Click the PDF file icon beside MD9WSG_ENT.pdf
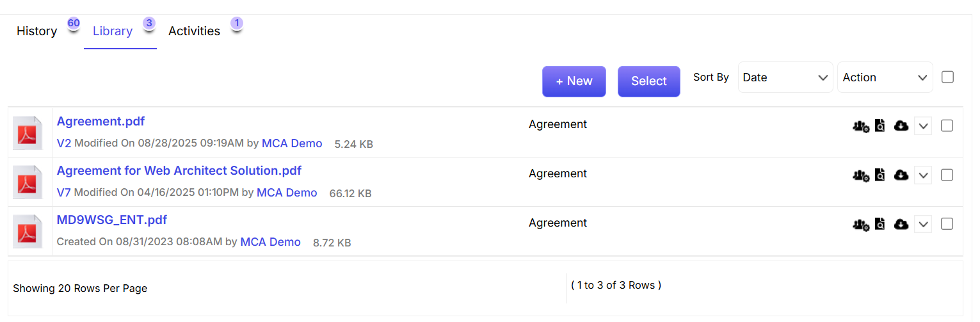The image size is (980, 322). 29,232
